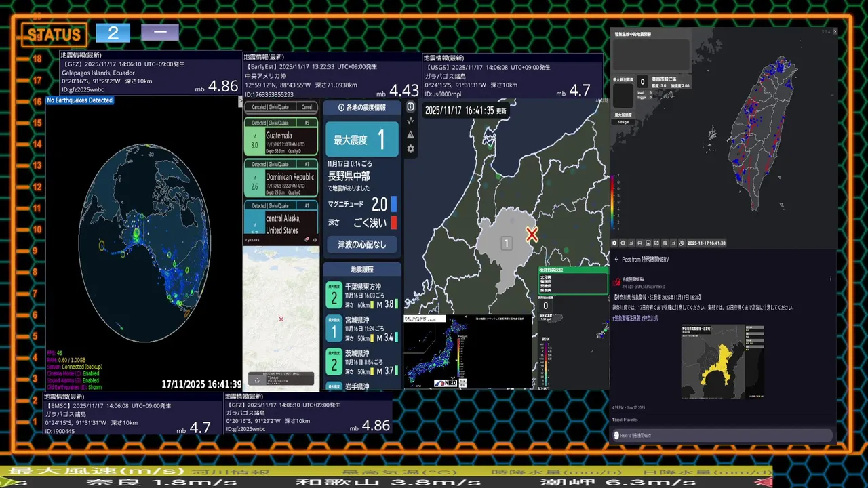The height and width of the screenshot is (488, 868).
Task: Click the Taiwan map timestamp 2025-11-17 16:41:38
Action: [707, 243]
